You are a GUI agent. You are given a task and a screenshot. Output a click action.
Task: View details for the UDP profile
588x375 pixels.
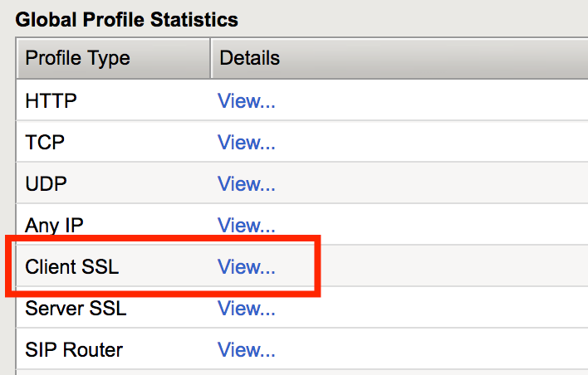coord(246,184)
